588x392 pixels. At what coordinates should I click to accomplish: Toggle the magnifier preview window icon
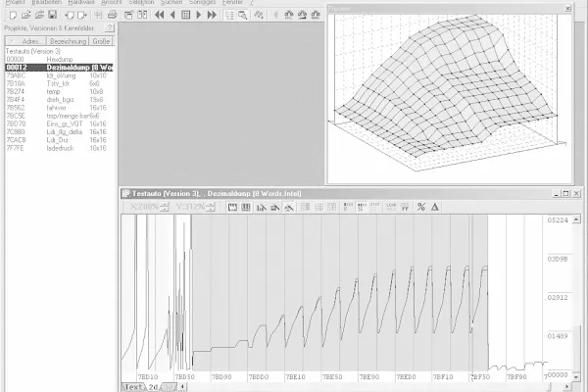[243, 15]
